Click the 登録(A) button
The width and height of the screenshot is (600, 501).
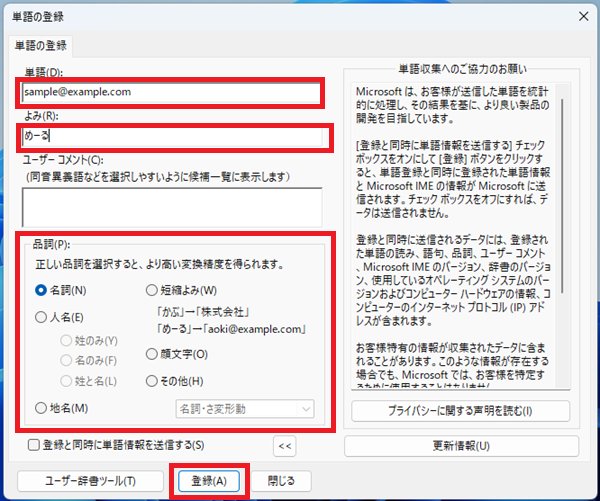click(207, 480)
